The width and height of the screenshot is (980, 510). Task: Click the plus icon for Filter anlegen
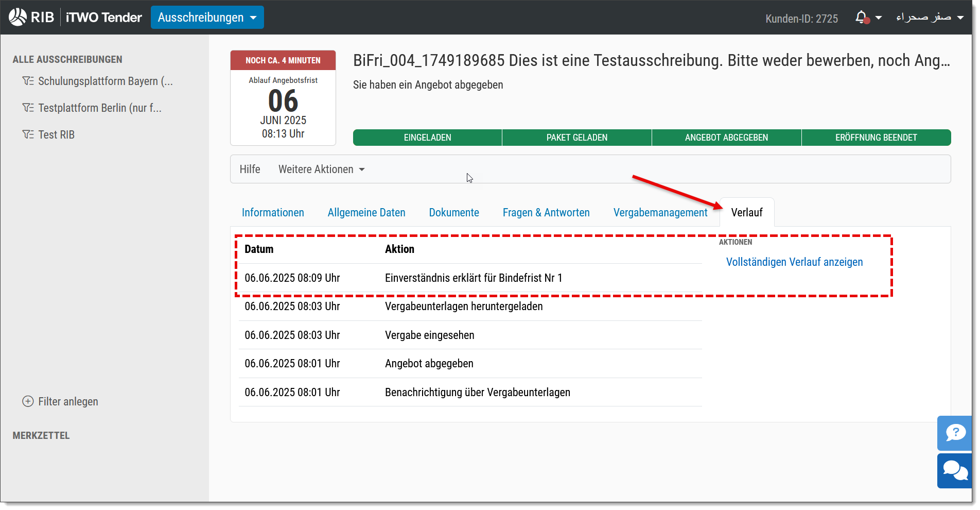28,402
